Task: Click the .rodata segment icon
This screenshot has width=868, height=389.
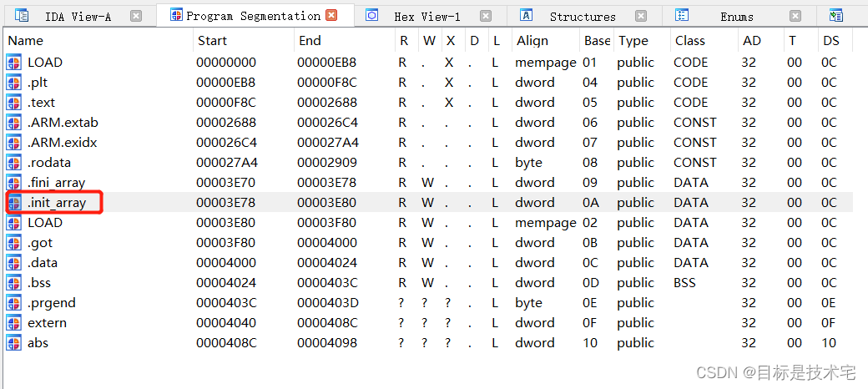Action: (x=13, y=163)
